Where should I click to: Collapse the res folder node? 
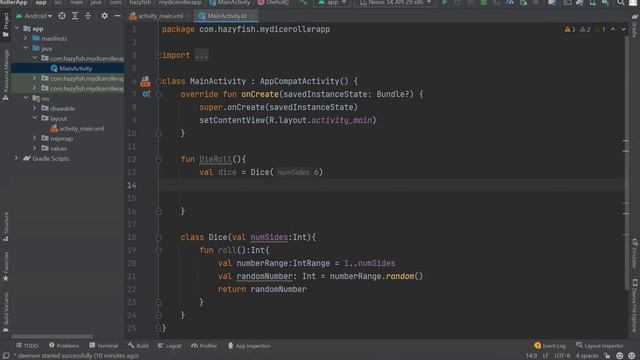26,98
